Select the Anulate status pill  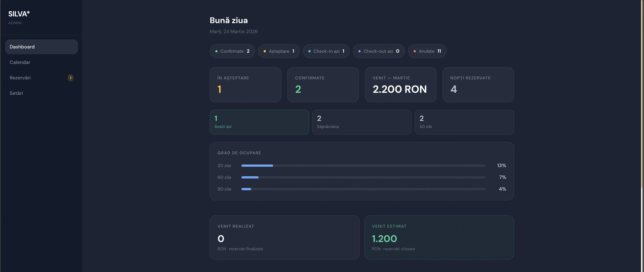[x=427, y=51]
